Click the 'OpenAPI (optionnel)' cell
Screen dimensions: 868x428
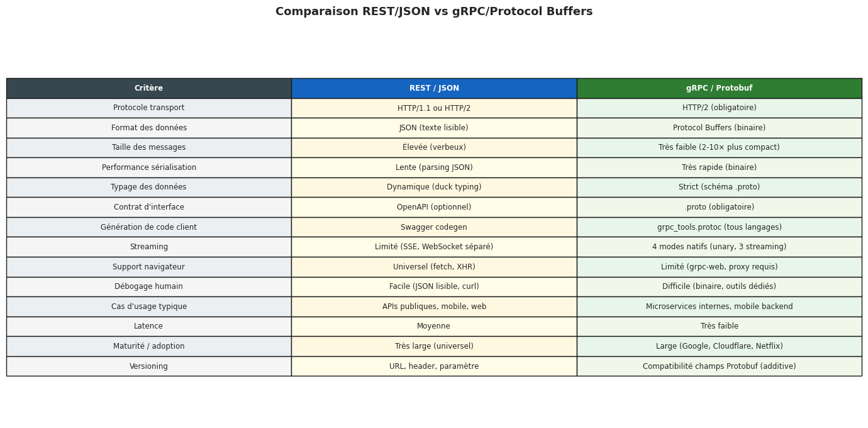434,207
